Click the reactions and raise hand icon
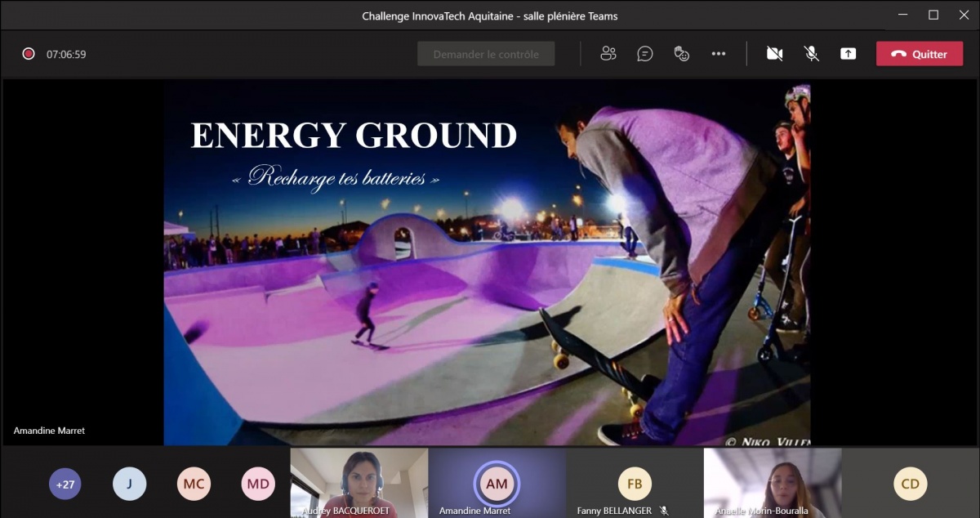Screen dimensions: 980x518 (x=682, y=54)
